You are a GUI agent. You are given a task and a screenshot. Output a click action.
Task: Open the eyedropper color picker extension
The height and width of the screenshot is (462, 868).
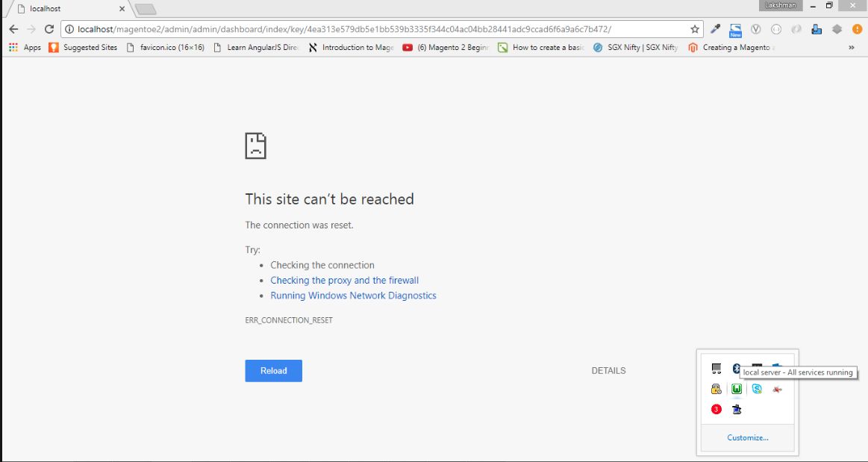715,29
